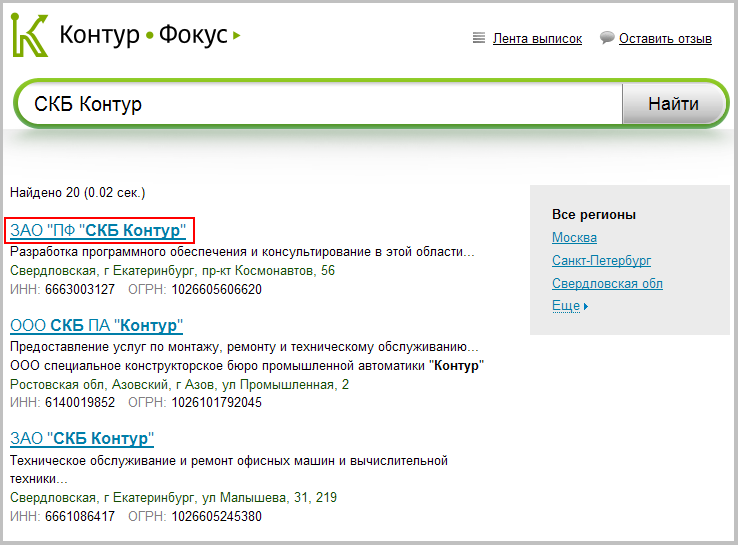
Task: Click ИНН value 6140019852
Action: 80,403
